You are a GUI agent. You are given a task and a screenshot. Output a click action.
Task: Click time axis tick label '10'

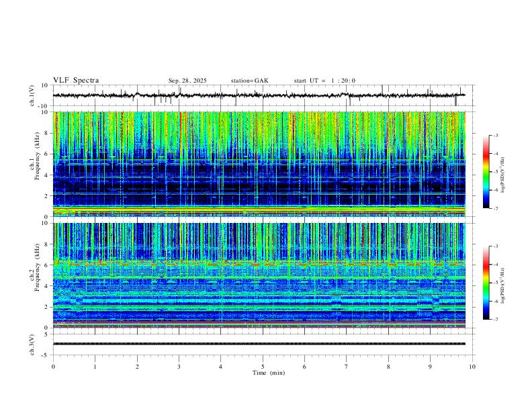click(472, 367)
